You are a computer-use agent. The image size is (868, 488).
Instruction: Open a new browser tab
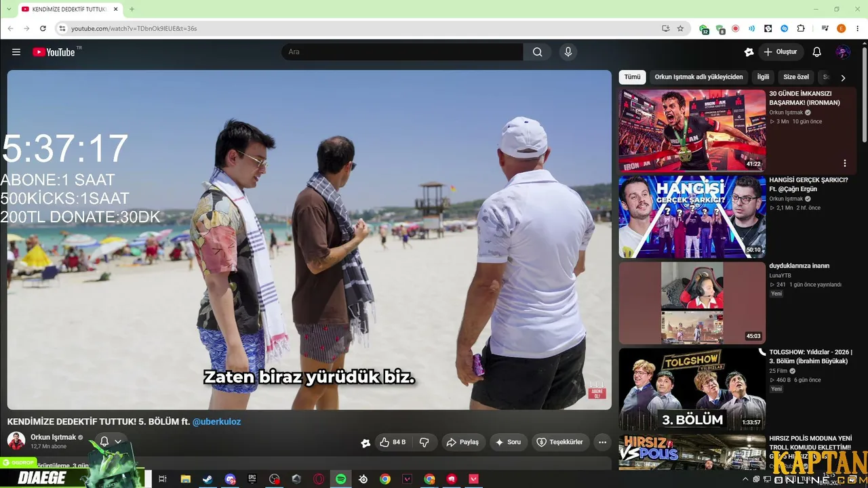tap(132, 9)
